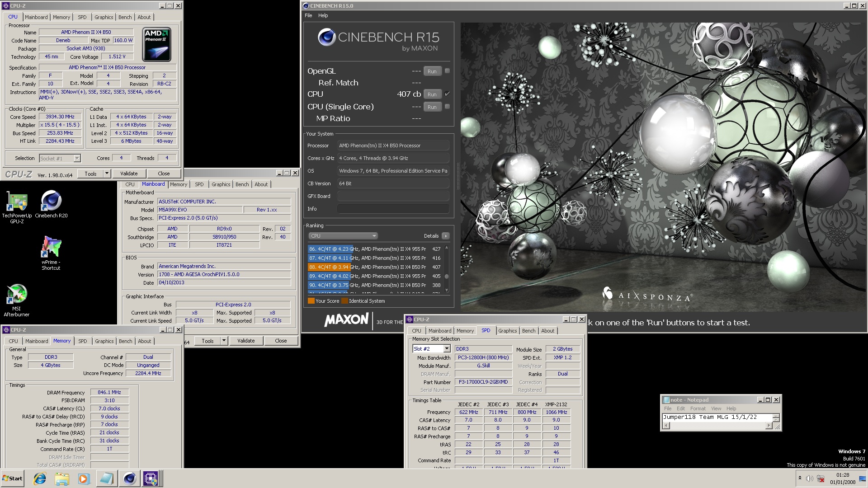Switch to CPU-Z taskbar item

coord(151,479)
